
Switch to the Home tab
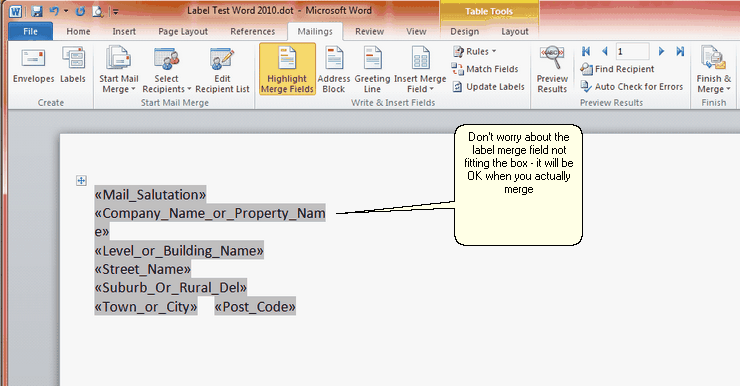tap(78, 31)
